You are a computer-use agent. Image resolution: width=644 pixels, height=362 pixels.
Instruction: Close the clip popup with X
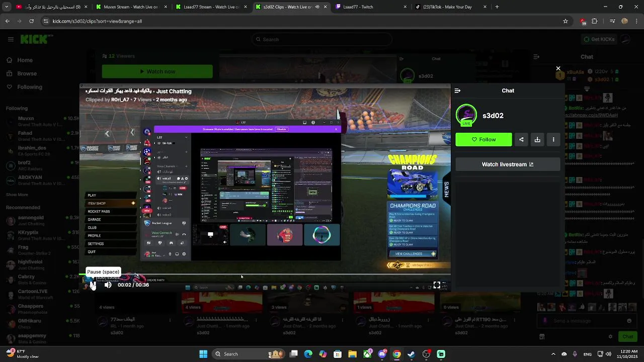[558, 68]
